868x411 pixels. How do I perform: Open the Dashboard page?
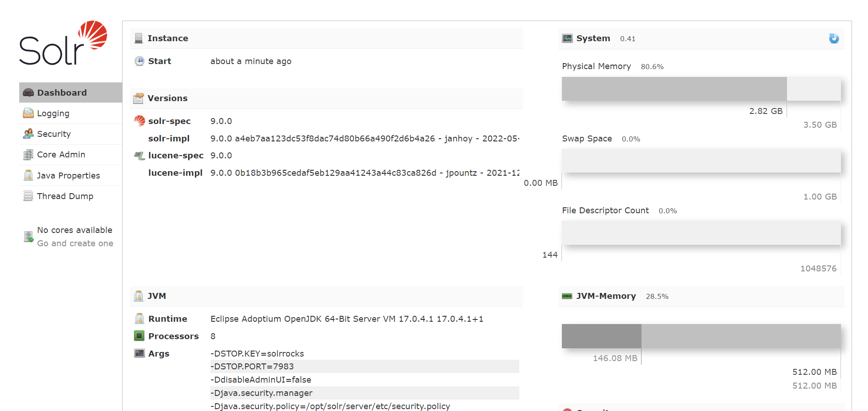click(x=70, y=92)
